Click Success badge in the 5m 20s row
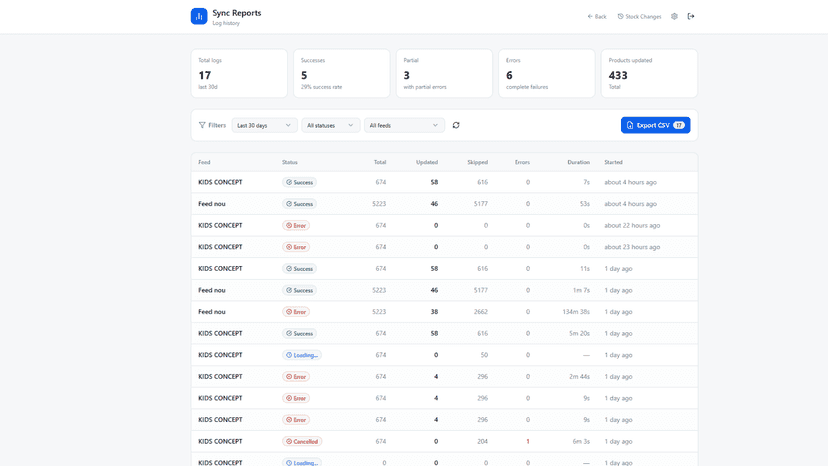The width and height of the screenshot is (828, 466). coord(299,333)
